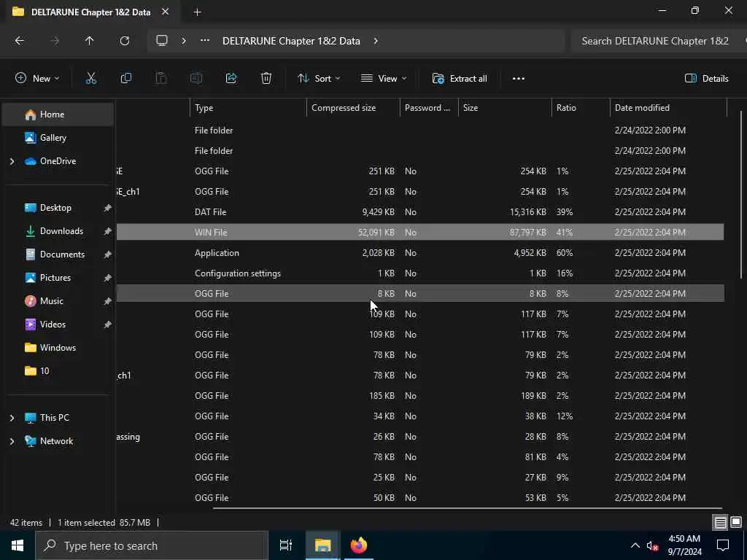Select the Configuration settings row

[x=420, y=273]
